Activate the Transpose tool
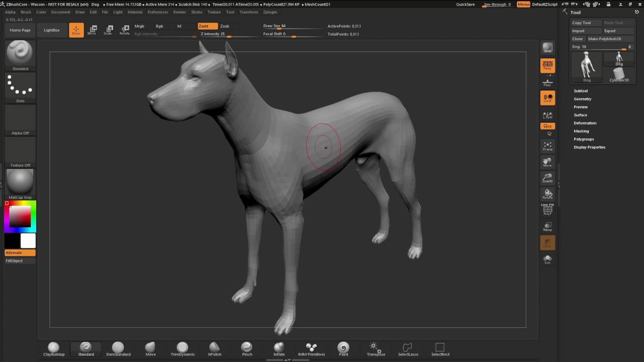 [376, 349]
